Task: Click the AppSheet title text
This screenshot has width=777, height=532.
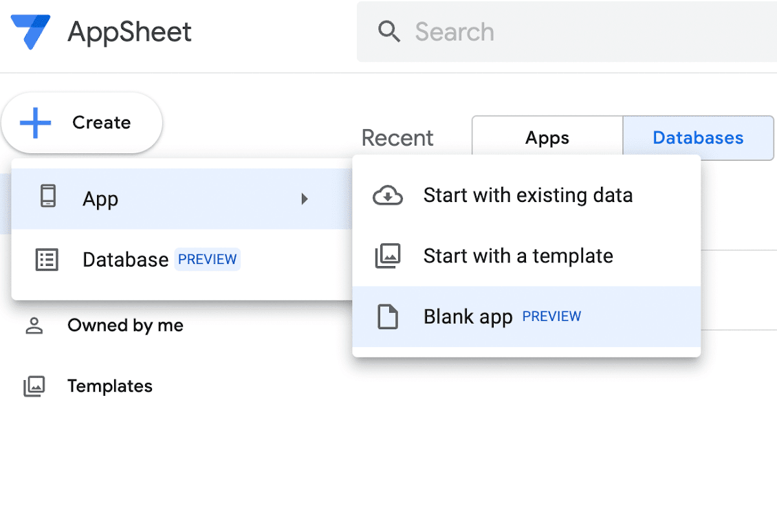Action: click(129, 32)
